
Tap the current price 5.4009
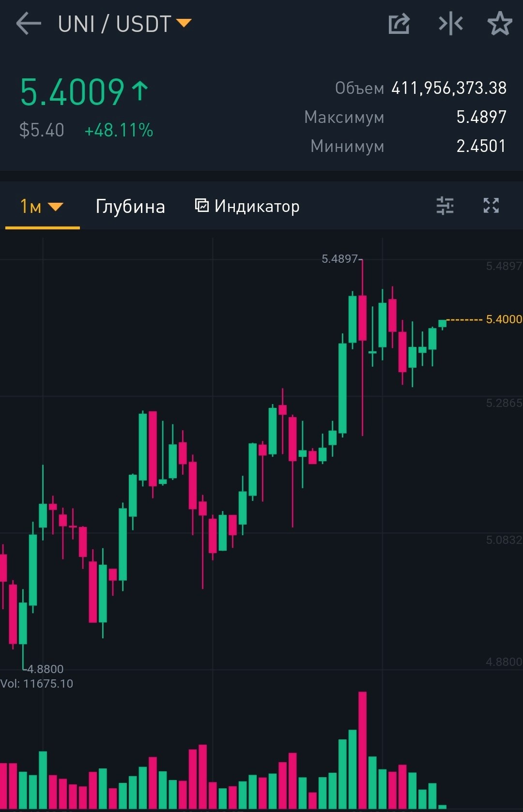[72, 92]
